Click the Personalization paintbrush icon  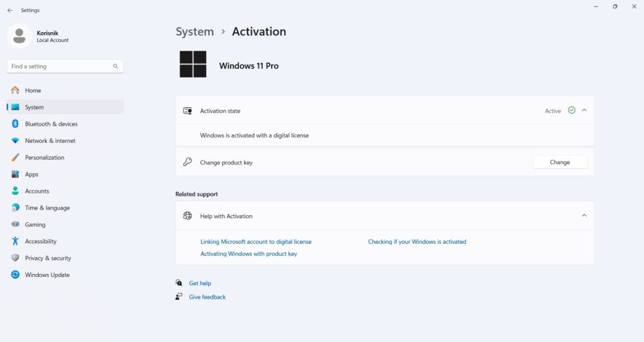click(x=15, y=158)
